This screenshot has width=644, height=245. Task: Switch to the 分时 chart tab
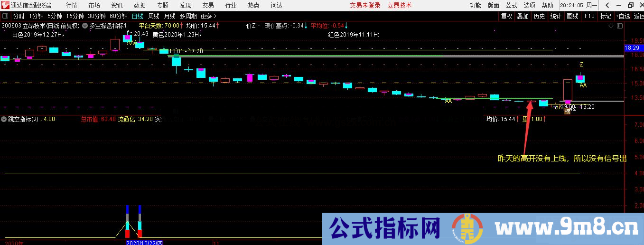19,16
